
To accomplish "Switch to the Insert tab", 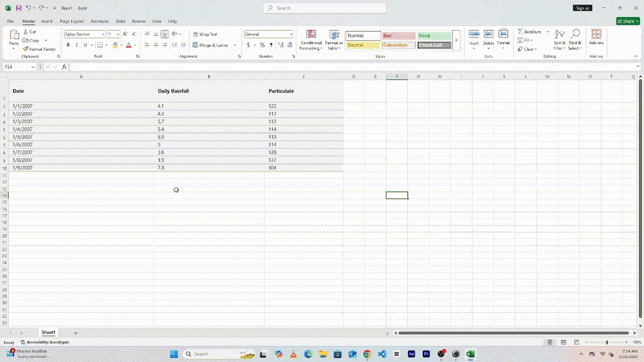I will [x=47, y=21].
